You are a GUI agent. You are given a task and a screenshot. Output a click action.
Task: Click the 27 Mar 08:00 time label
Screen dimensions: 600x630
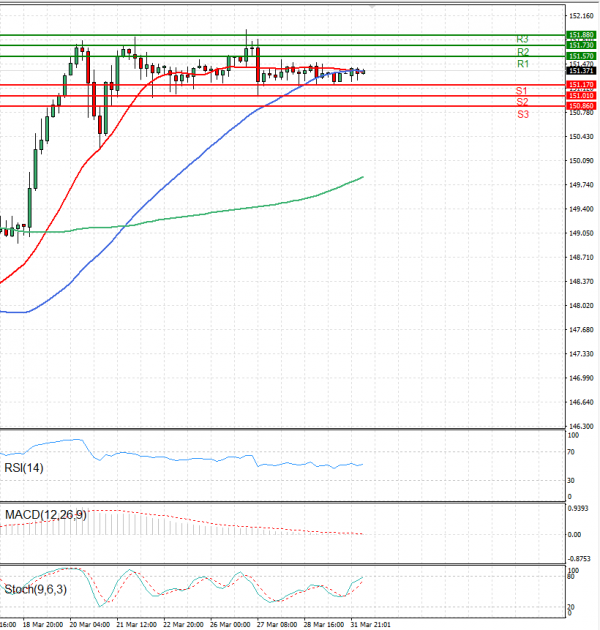[277, 624]
